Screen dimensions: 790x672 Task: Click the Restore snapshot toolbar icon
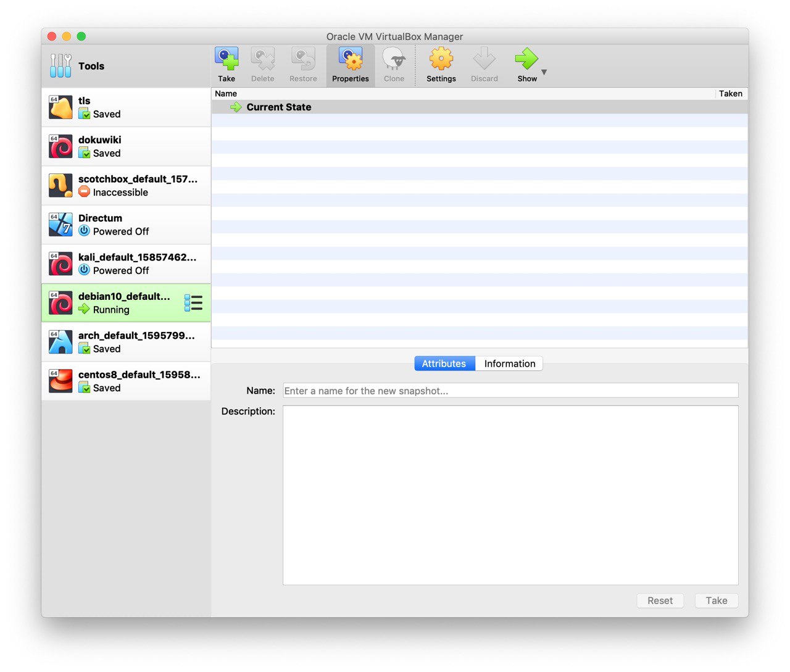[303, 59]
